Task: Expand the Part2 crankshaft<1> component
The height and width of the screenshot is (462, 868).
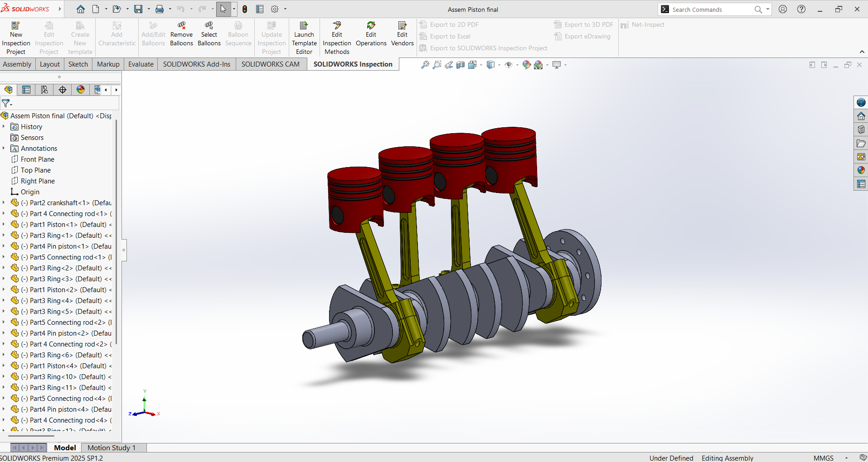Action: [x=4, y=203]
